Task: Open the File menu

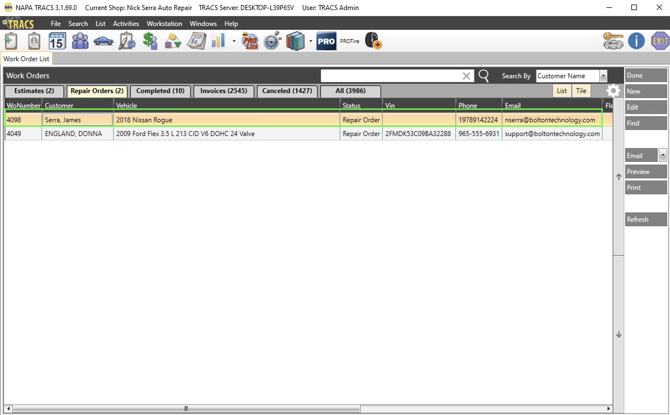Action: [56, 24]
